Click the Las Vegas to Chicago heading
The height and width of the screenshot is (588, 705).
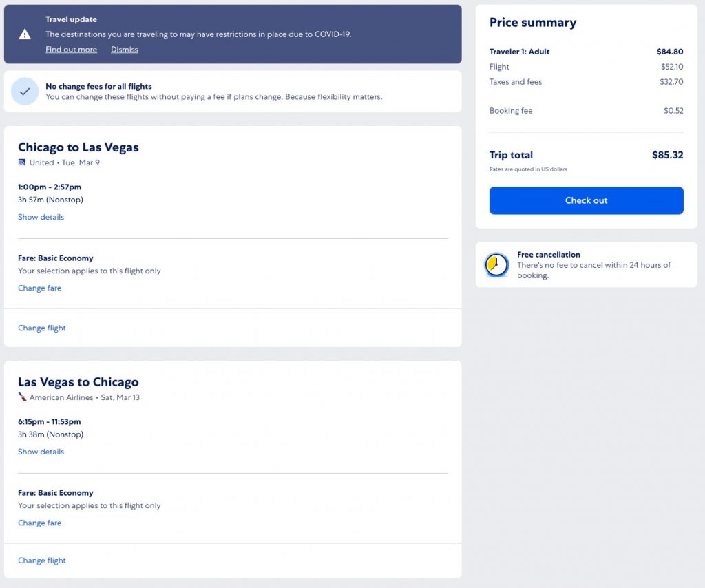coord(78,382)
